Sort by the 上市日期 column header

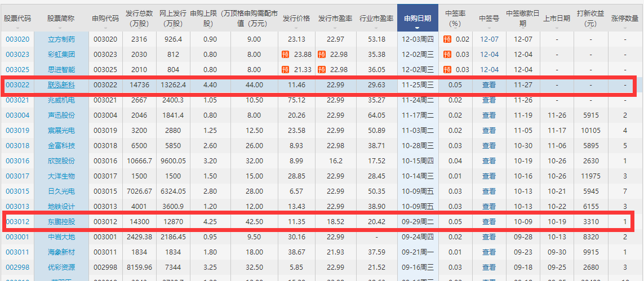(557, 19)
